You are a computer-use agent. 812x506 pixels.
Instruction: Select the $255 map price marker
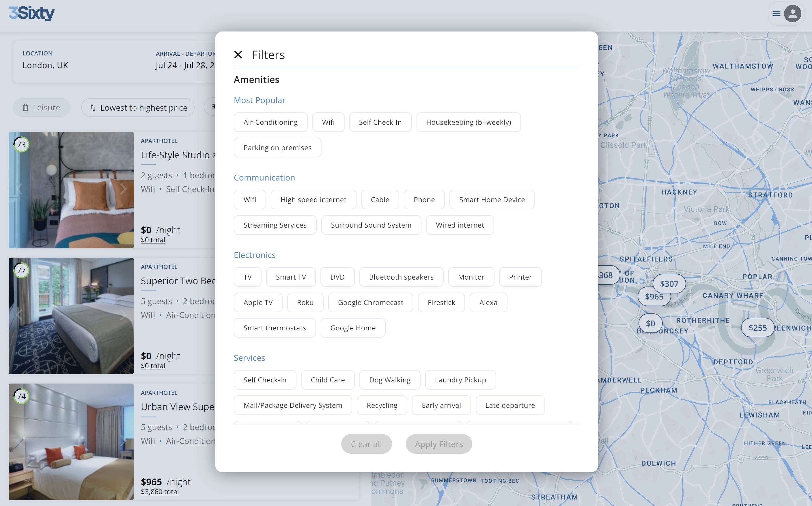click(757, 328)
